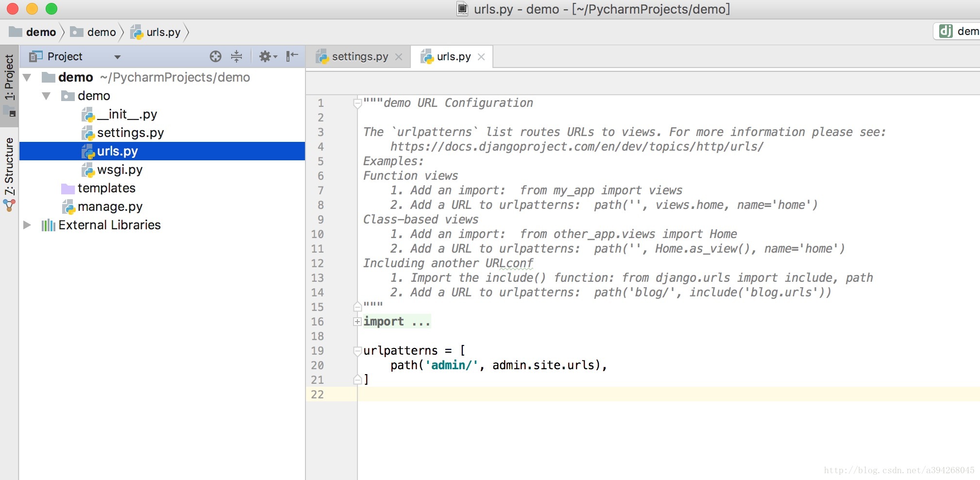Click the scroll-from-source crosshair icon
Viewport: 980px width, 480px height.
tap(216, 57)
